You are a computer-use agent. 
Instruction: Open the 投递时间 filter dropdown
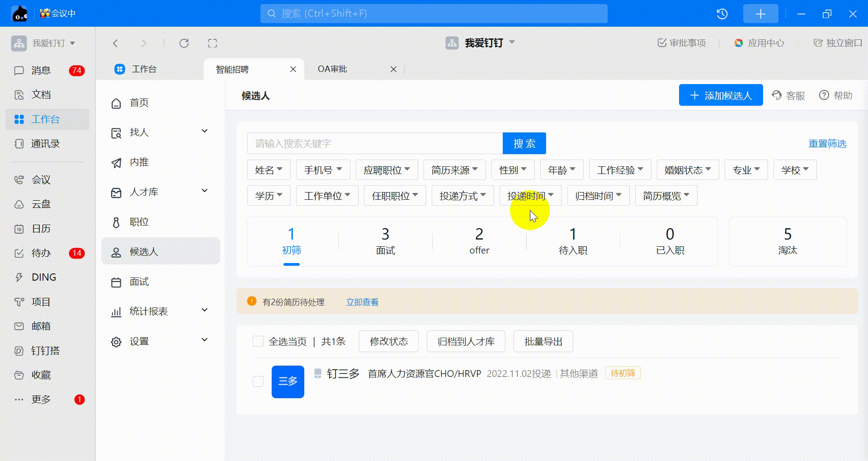coord(530,196)
